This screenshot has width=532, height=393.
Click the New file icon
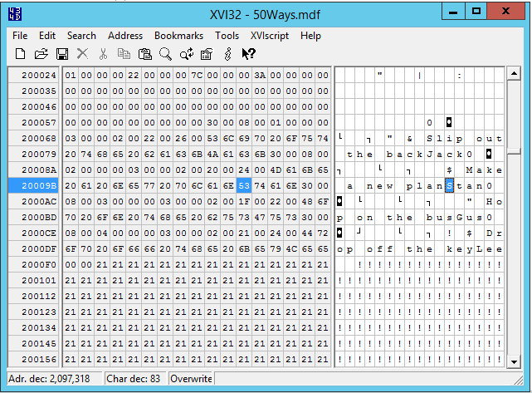[x=20, y=54]
